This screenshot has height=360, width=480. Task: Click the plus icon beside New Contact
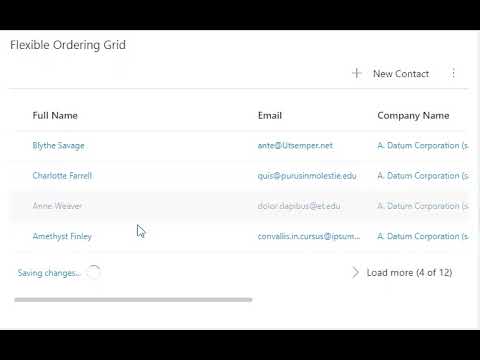pos(357,73)
